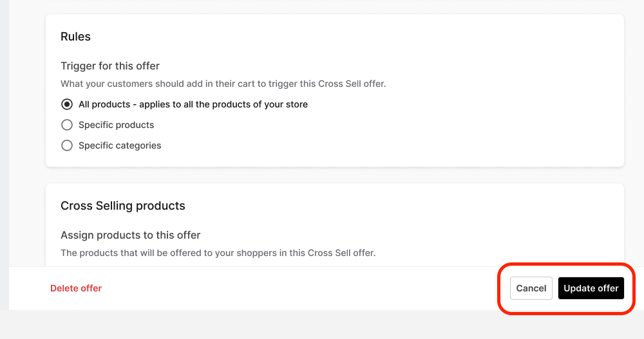644x339 pixels.
Task: Click the 'Trigger for this offer' subheading
Action: (110, 66)
